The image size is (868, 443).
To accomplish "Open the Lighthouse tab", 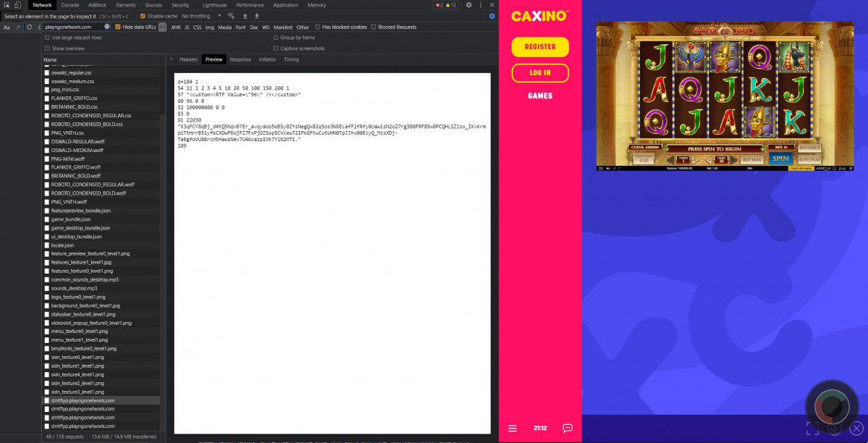I will point(214,5).
